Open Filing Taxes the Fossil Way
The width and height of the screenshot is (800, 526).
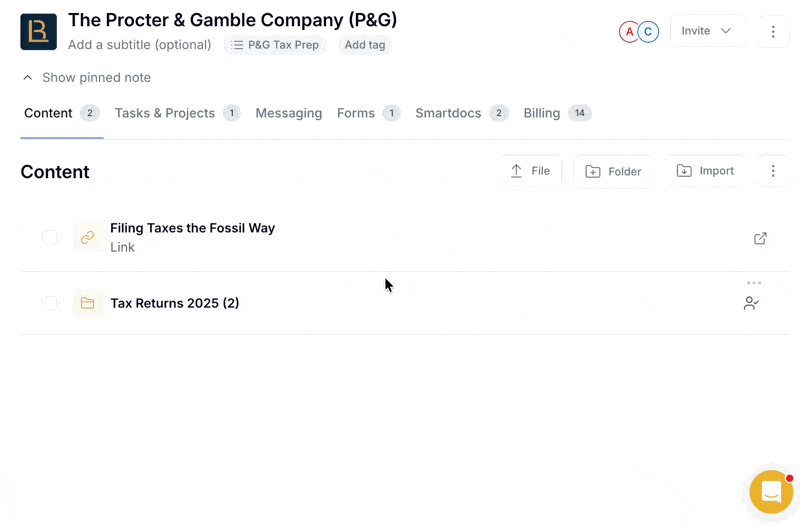[192, 228]
